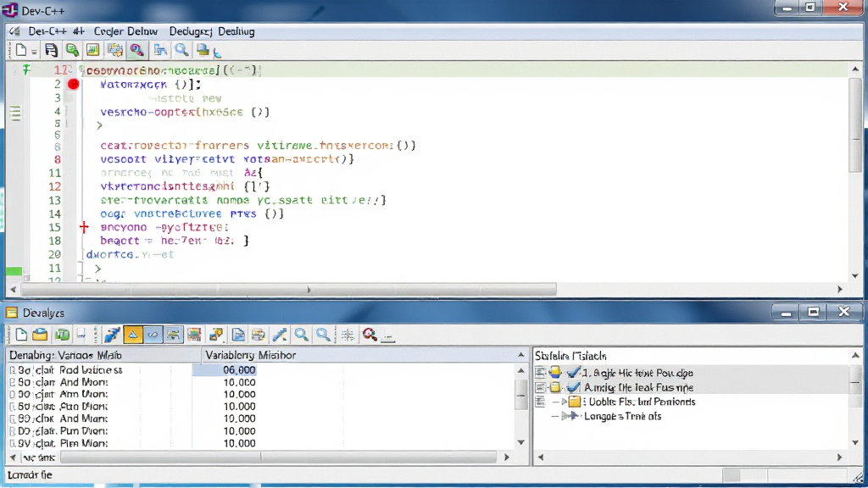Click the new file icon in top toolbar
Image resolution: width=868 pixels, height=488 pixels.
(20, 50)
